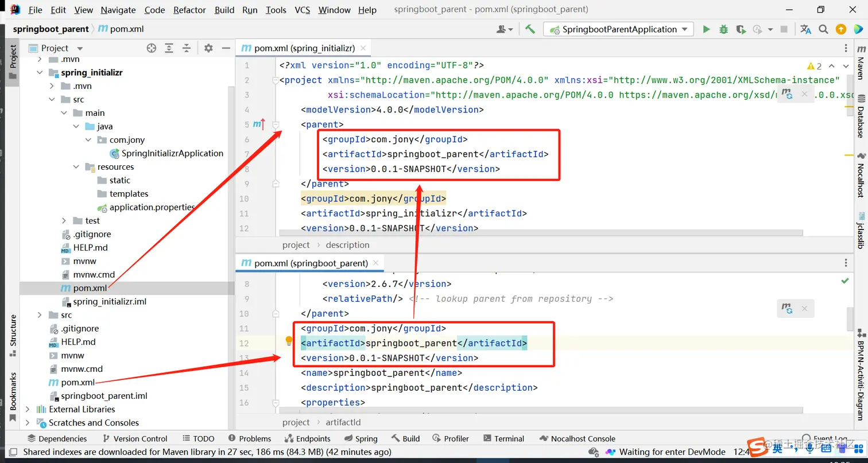Open the Profiler tool window
868x463 pixels.
click(451, 438)
